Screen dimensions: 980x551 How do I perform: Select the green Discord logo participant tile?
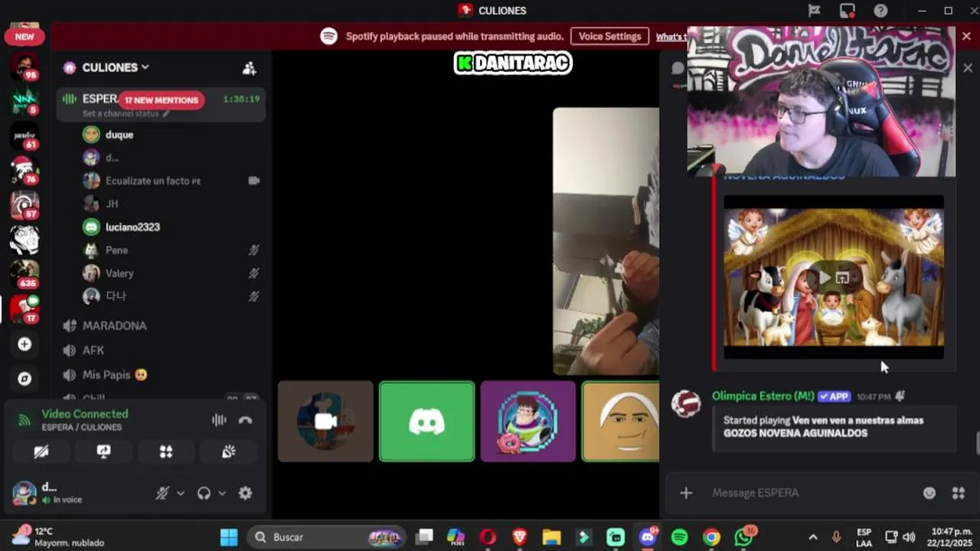(427, 422)
